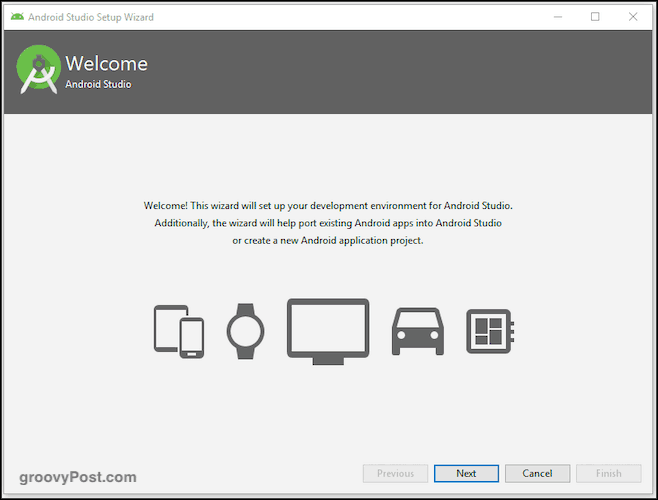Click the Android Studio compass logo
Viewport: 658px width, 500px height.
pos(39,69)
